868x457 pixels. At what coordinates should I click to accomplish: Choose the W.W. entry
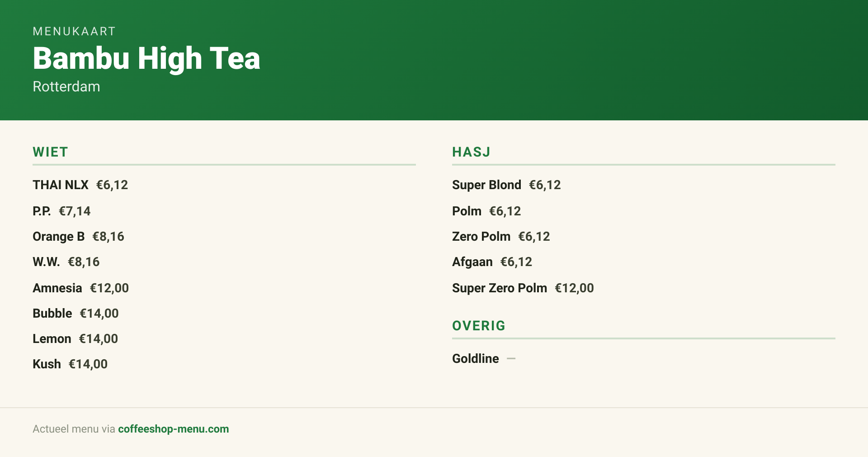coord(66,262)
